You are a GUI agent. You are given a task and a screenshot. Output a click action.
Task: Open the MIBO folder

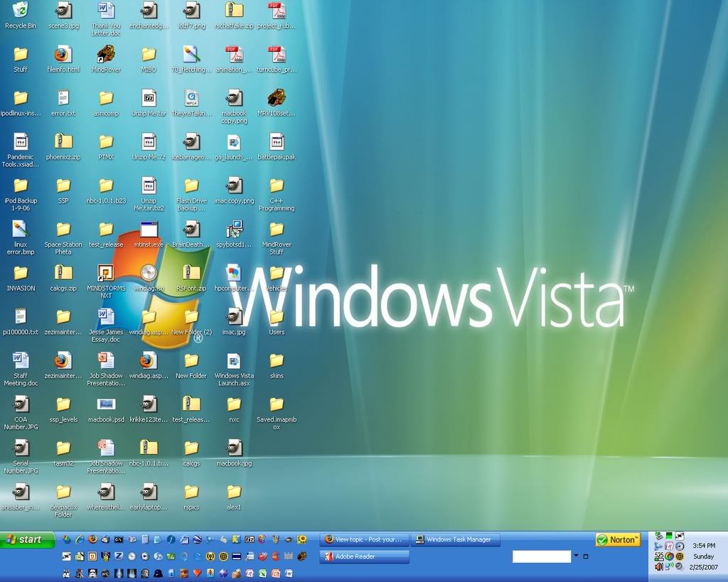tap(149, 60)
